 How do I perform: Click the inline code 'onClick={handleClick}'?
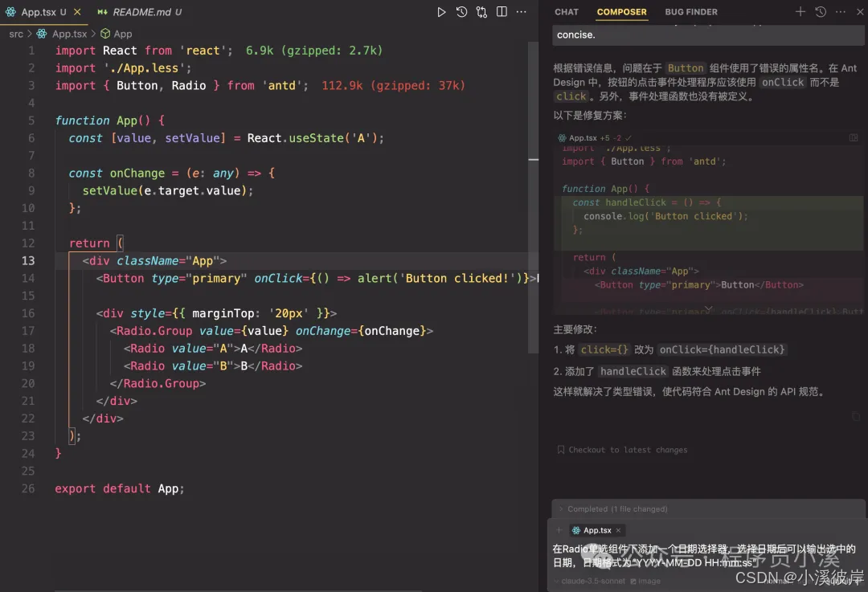pyautogui.click(x=722, y=349)
